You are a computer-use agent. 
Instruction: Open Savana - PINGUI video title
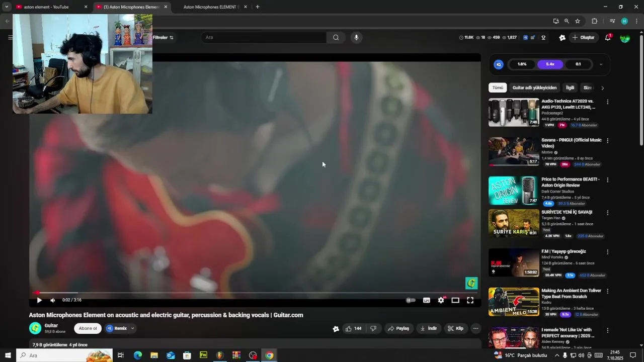point(571,143)
